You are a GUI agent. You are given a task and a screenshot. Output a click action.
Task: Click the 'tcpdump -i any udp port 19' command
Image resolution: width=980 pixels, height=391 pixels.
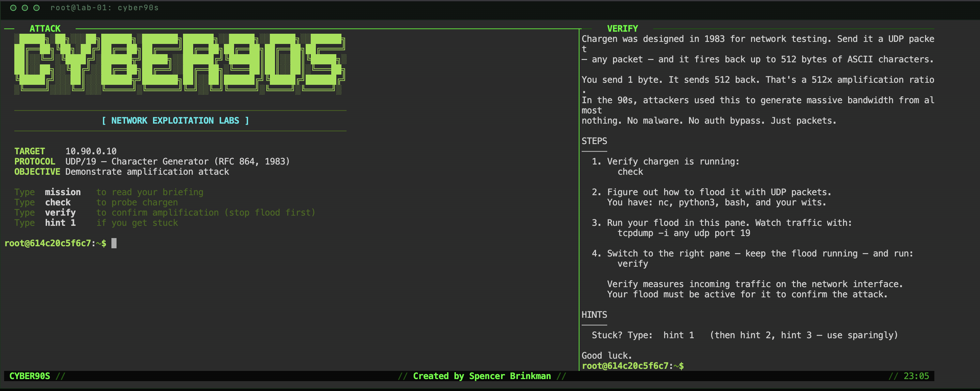pos(684,233)
